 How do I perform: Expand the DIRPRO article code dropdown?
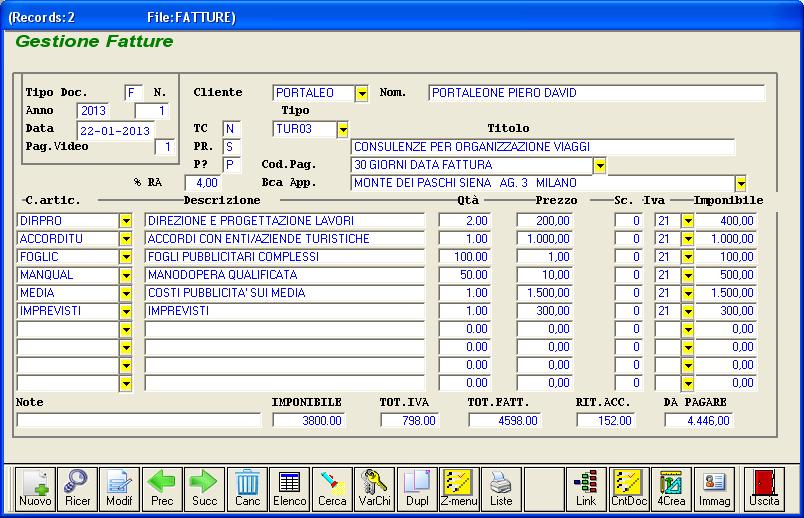[126, 221]
